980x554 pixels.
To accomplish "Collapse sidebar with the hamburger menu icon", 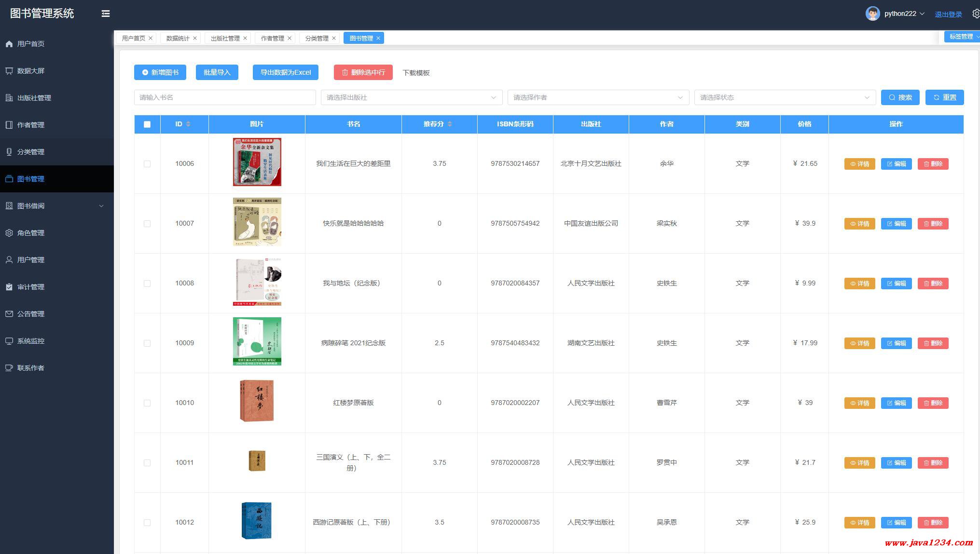I will click(x=106, y=14).
